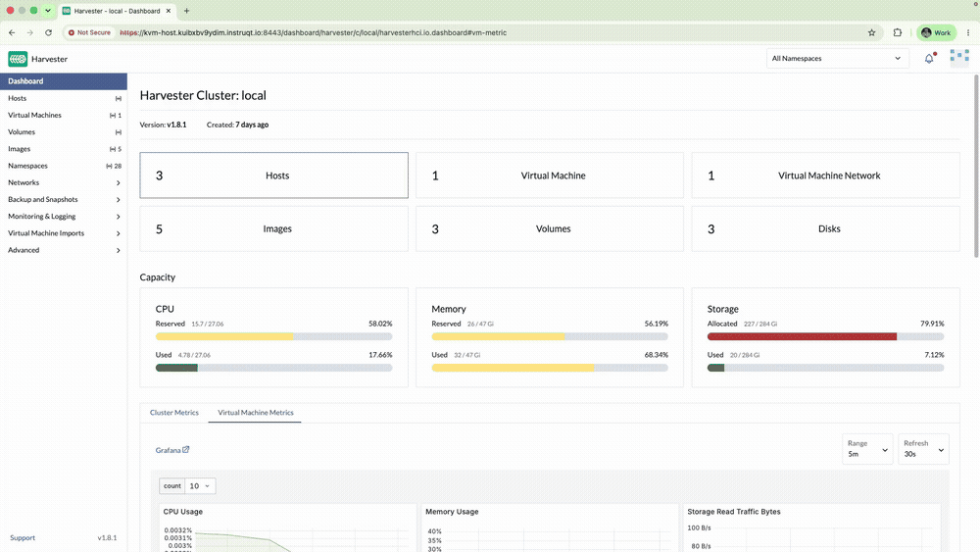
Task: Change the count 10 selector
Action: (200, 485)
